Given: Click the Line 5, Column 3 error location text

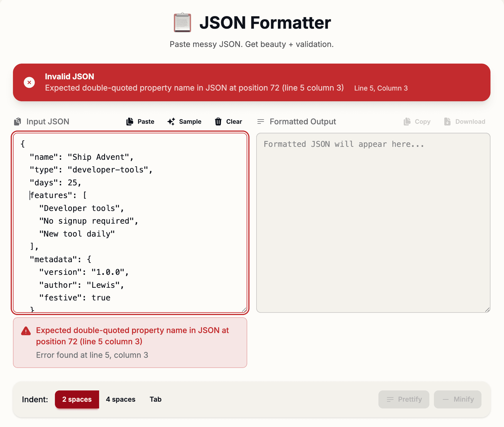Looking at the screenshot, I should (381, 88).
